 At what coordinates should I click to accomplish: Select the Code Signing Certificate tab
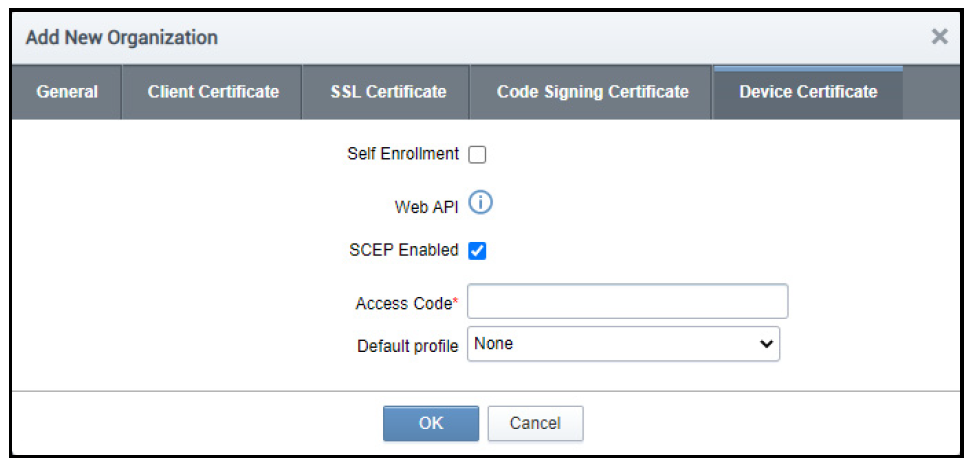click(x=592, y=92)
